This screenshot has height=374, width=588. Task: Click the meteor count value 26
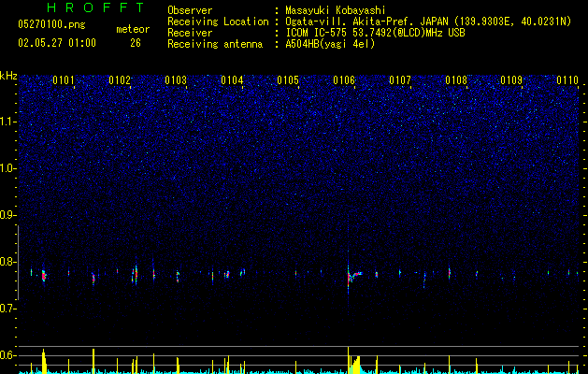(x=136, y=43)
